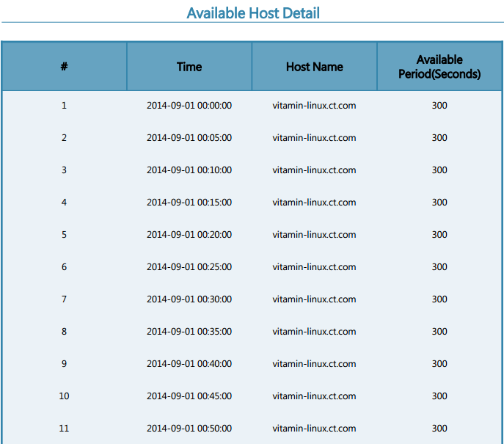Click the 300 value in row 10
Image resolution: width=504 pixels, height=444 pixels.
point(439,396)
